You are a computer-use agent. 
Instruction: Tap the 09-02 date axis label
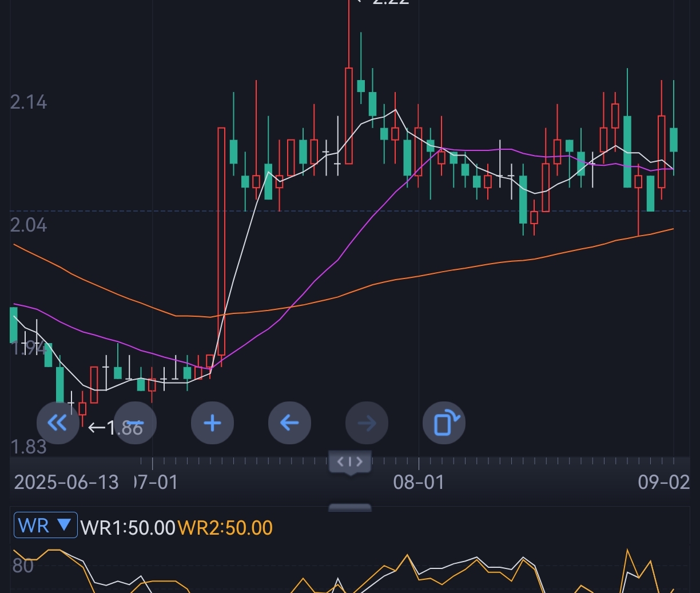point(664,482)
